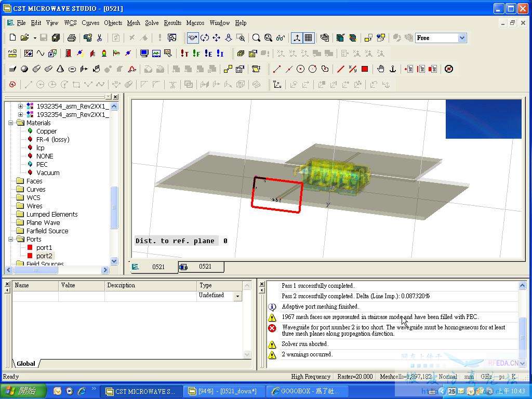Viewport: 532px width, 399px height.
Task: Select the red square pick face tool
Action: [365, 69]
